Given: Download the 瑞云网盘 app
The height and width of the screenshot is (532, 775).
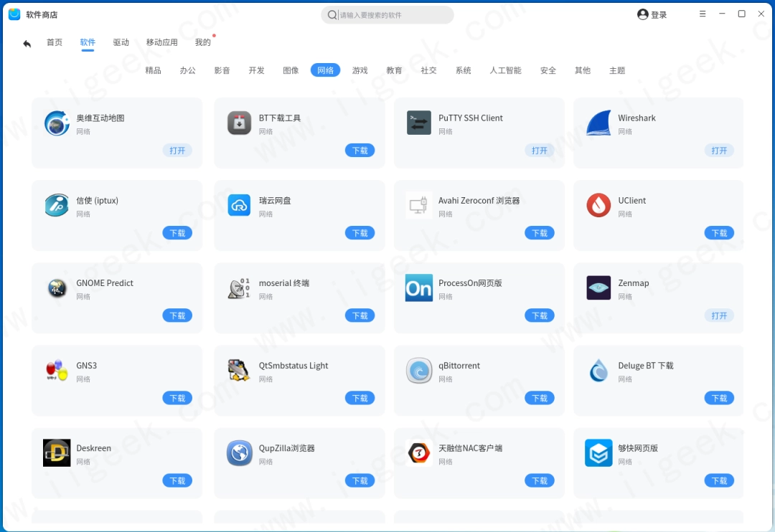Looking at the screenshot, I should (x=360, y=233).
